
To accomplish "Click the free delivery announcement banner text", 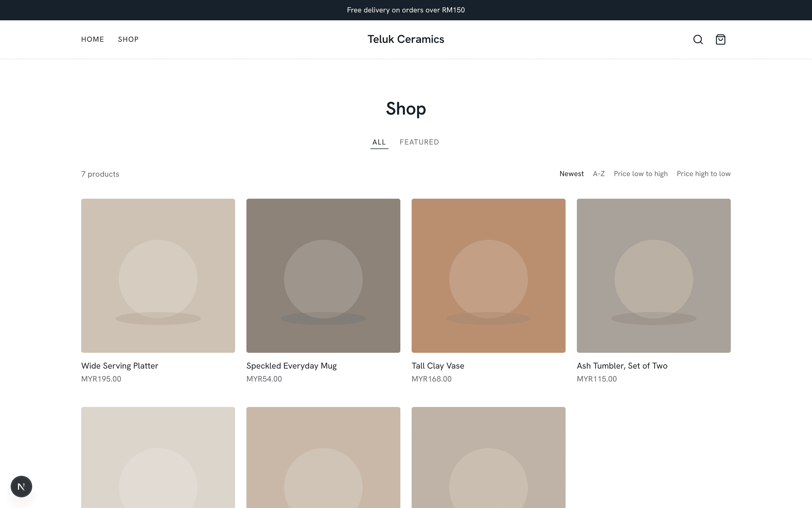I will click(x=406, y=10).
